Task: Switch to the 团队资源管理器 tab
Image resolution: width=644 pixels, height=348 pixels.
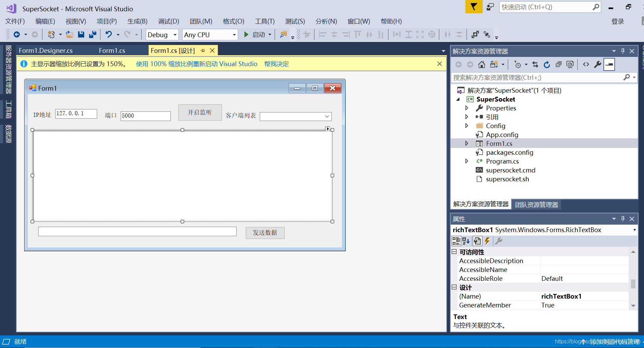Action: (536, 205)
